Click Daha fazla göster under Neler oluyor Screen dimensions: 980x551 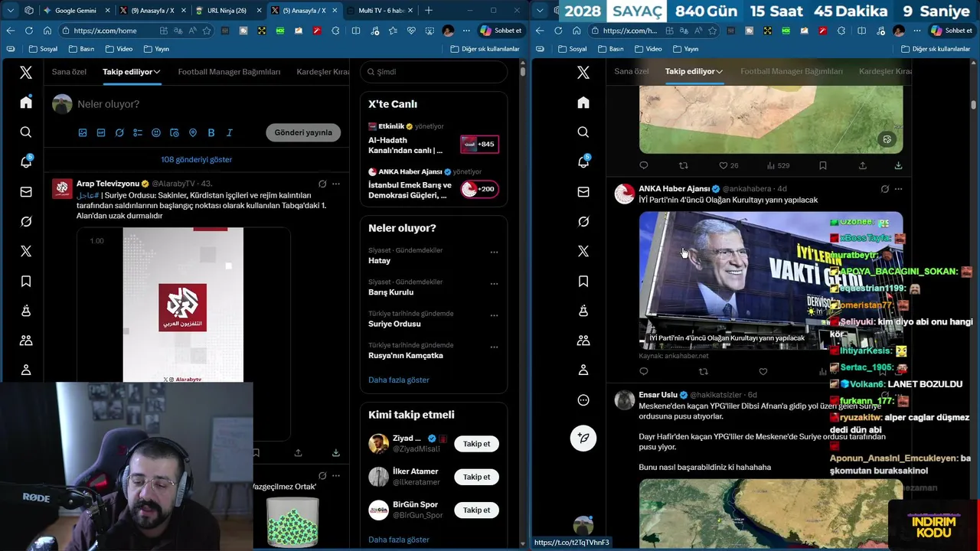tap(399, 380)
